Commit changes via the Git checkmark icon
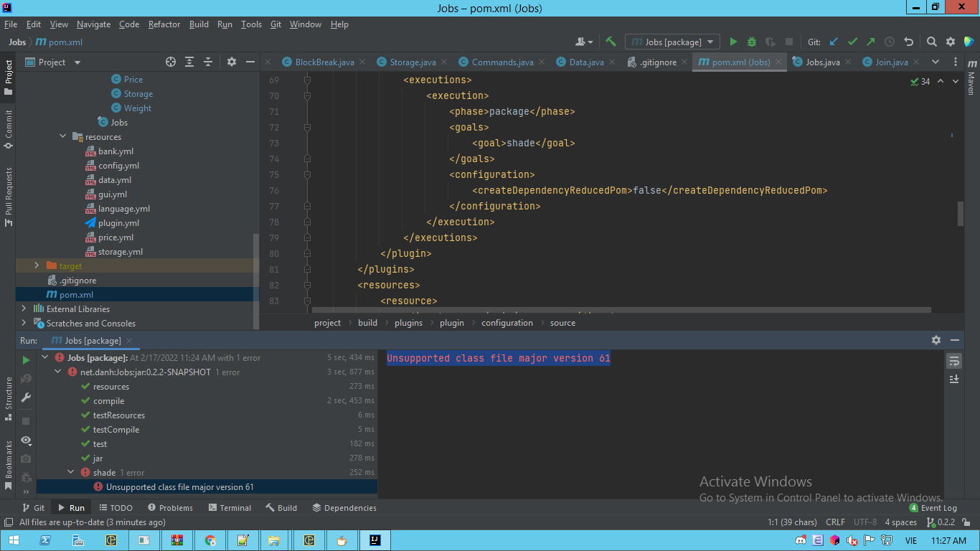This screenshot has width=980, height=551. [851, 42]
